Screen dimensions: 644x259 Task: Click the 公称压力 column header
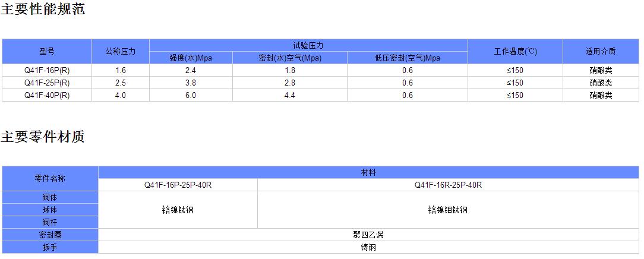121,52
